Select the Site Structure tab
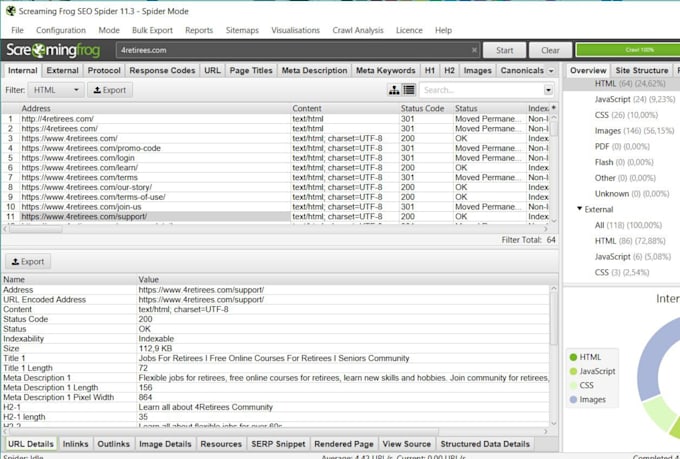 641,70
